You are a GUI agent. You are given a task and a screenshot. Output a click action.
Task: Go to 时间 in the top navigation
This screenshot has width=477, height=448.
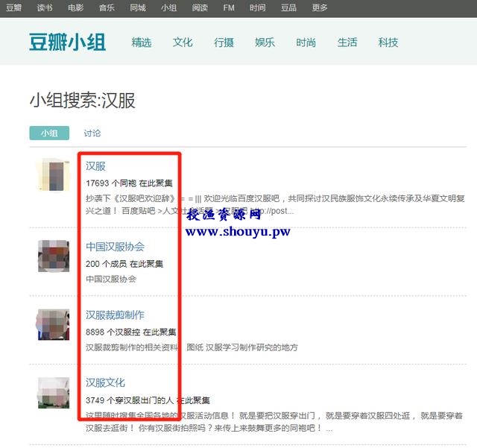258,7
